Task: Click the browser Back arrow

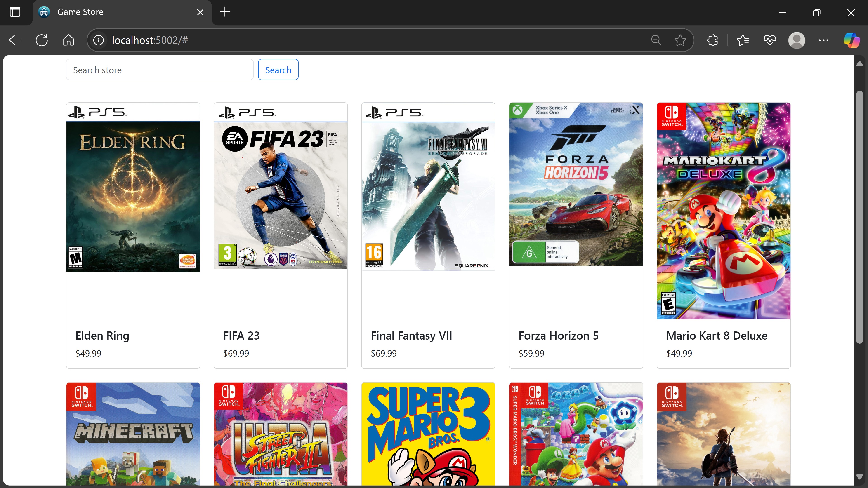Action: click(x=15, y=40)
